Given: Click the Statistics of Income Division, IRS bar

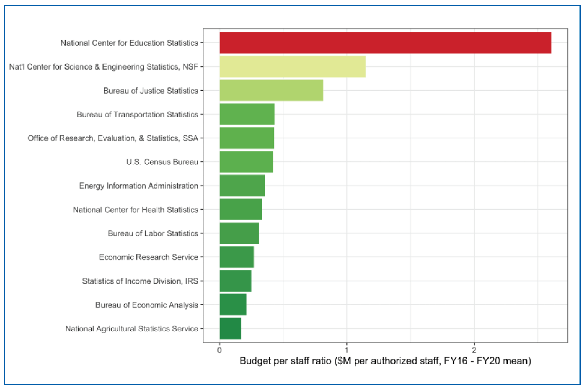Looking at the screenshot, I should [235, 281].
